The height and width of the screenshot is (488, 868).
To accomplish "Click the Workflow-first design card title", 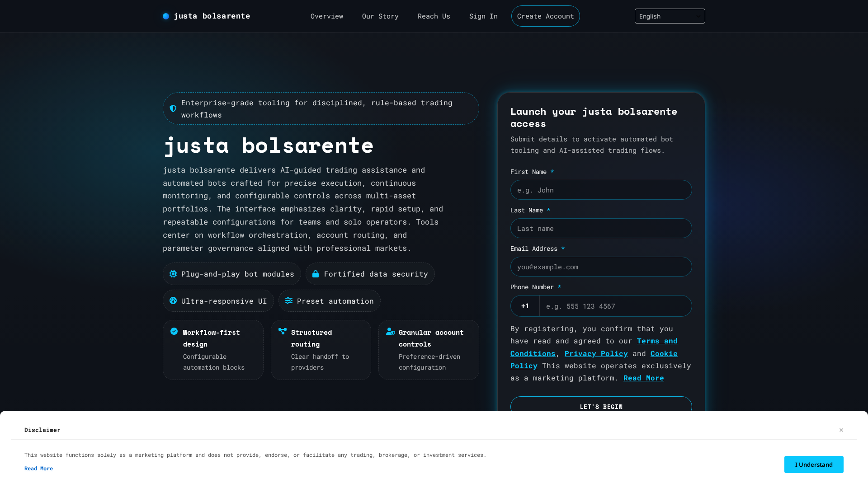I will pos(211,338).
